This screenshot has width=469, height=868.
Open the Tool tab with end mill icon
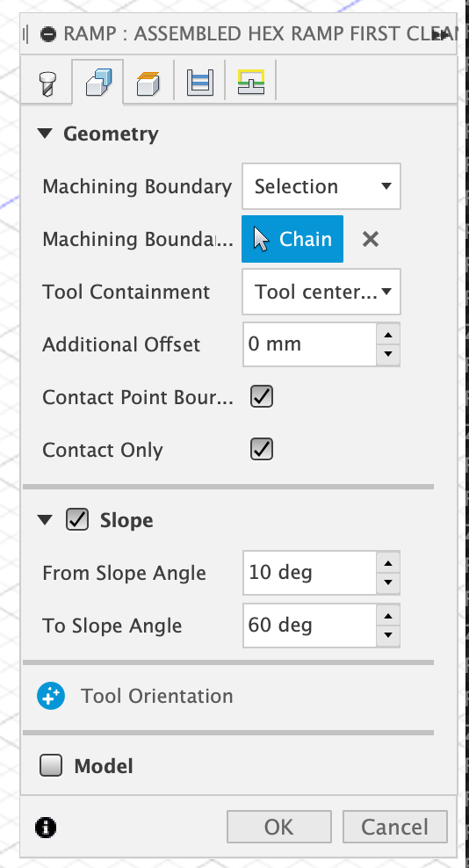point(47,83)
